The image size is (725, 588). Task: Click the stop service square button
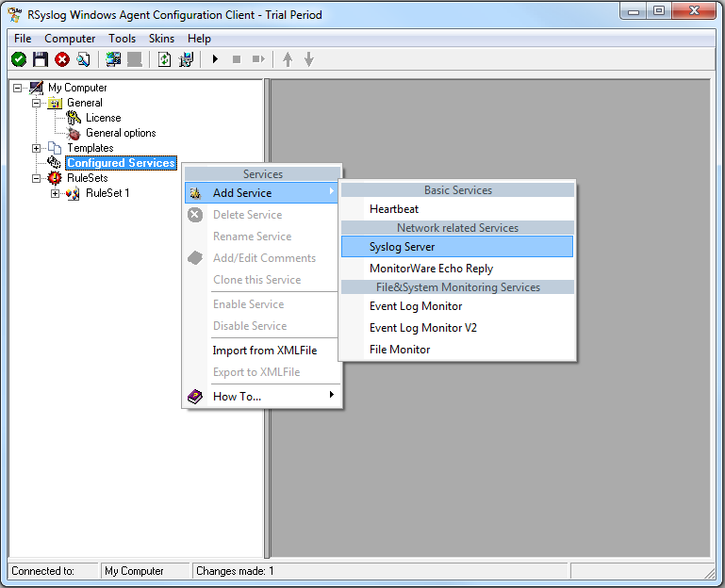pos(237,59)
